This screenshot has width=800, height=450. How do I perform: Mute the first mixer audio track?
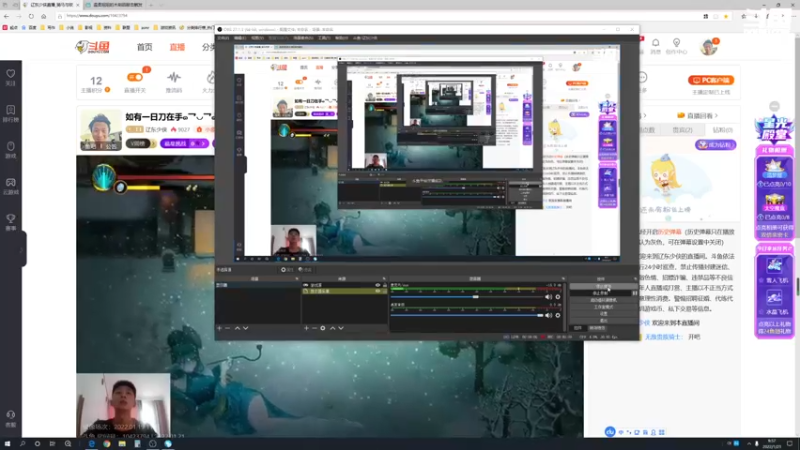point(548,297)
